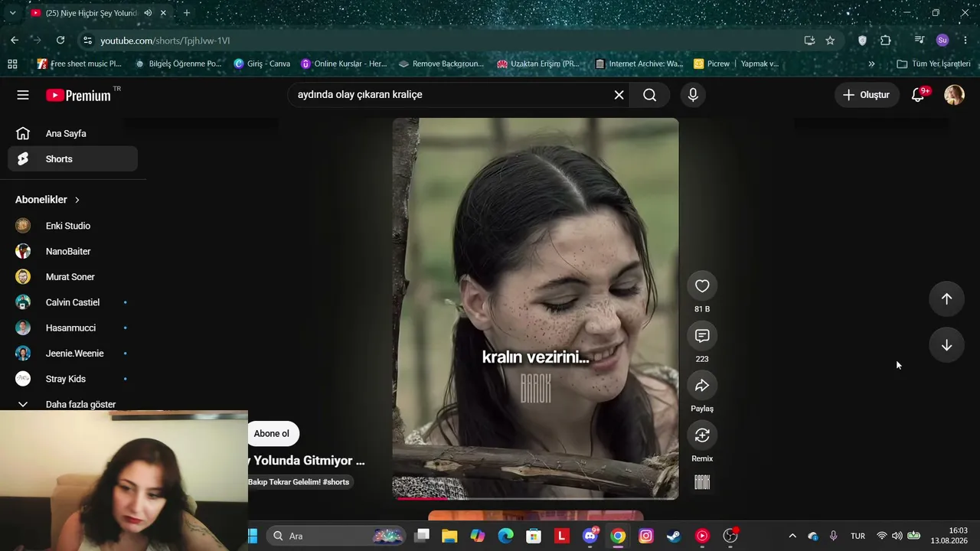Viewport: 980px width, 551px height.
Task: Go to the previous short (up arrow)
Action: click(x=946, y=299)
